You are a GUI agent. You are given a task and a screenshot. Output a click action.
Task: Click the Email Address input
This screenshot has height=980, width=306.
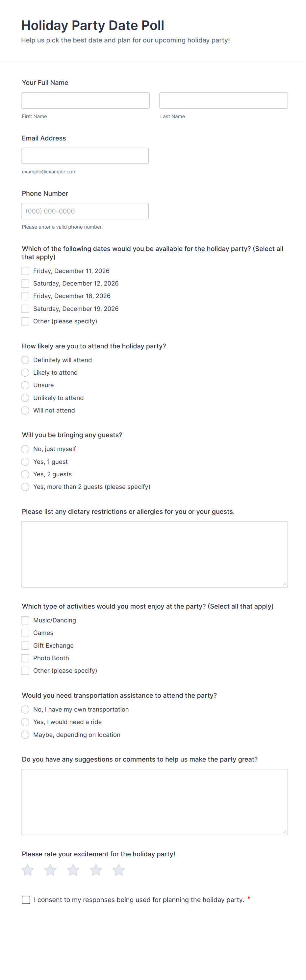point(85,156)
